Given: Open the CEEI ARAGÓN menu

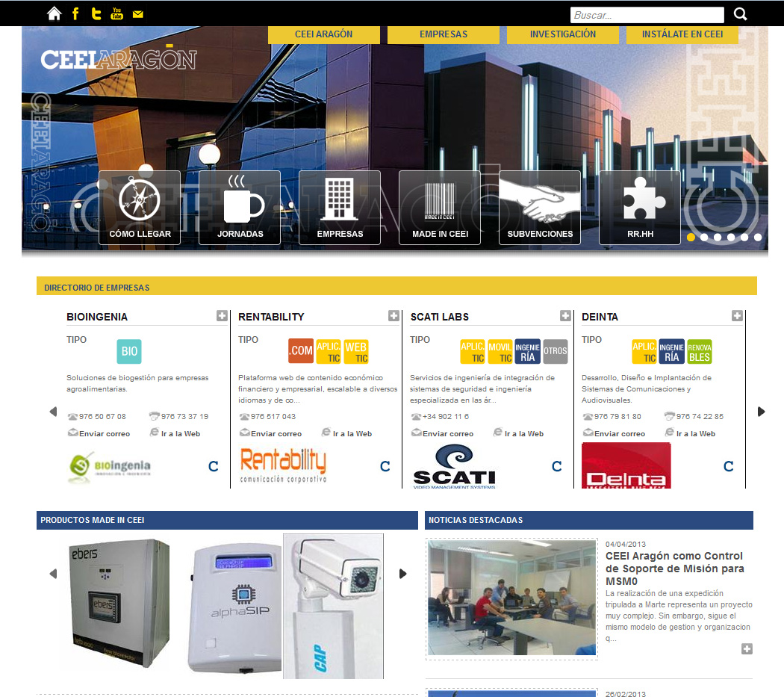Looking at the screenshot, I should [x=323, y=34].
